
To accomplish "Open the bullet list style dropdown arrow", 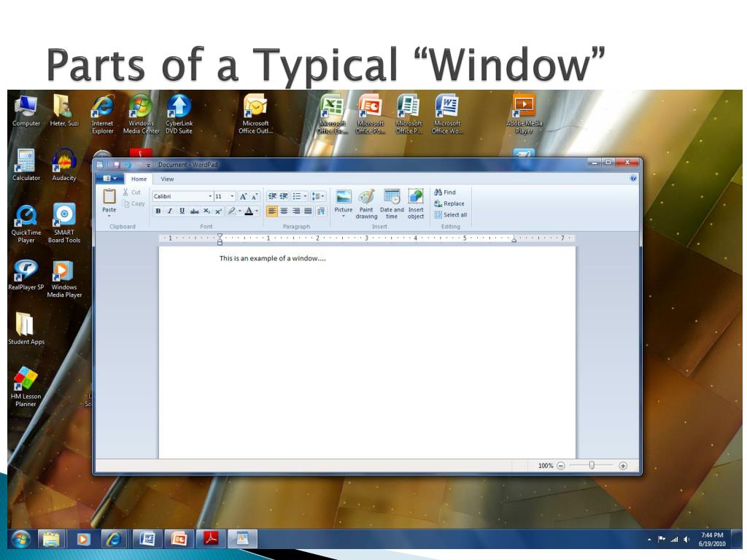I will [x=306, y=196].
